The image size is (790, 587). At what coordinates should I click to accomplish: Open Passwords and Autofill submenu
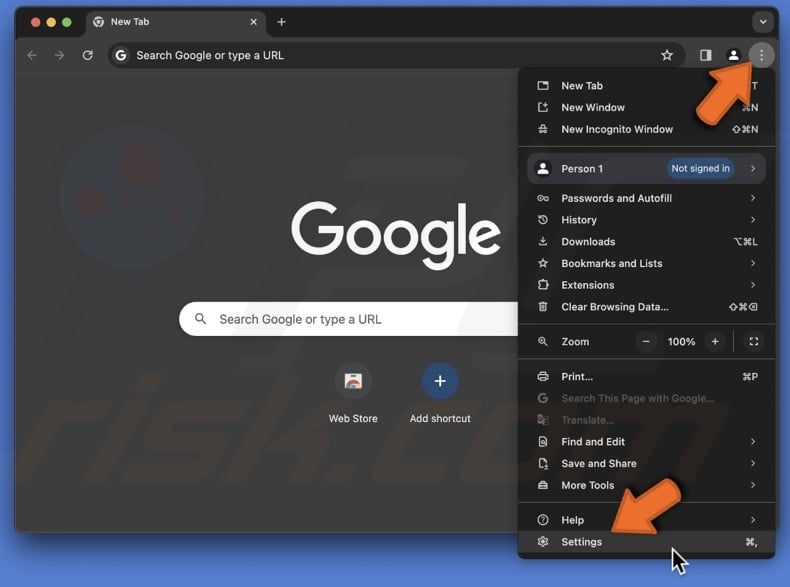point(646,198)
